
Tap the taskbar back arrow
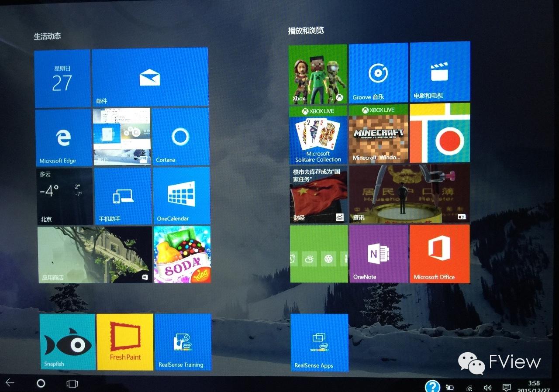pyautogui.click(x=10, y=382)
